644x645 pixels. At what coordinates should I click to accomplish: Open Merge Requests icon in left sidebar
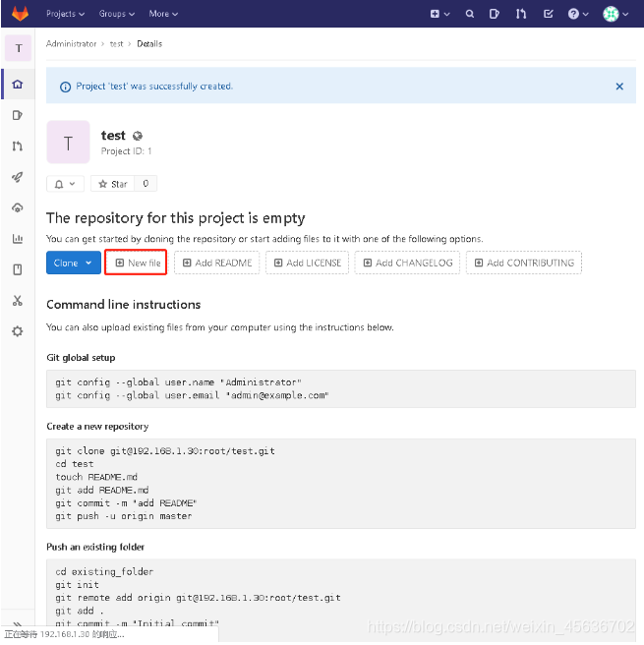point(18,147)
